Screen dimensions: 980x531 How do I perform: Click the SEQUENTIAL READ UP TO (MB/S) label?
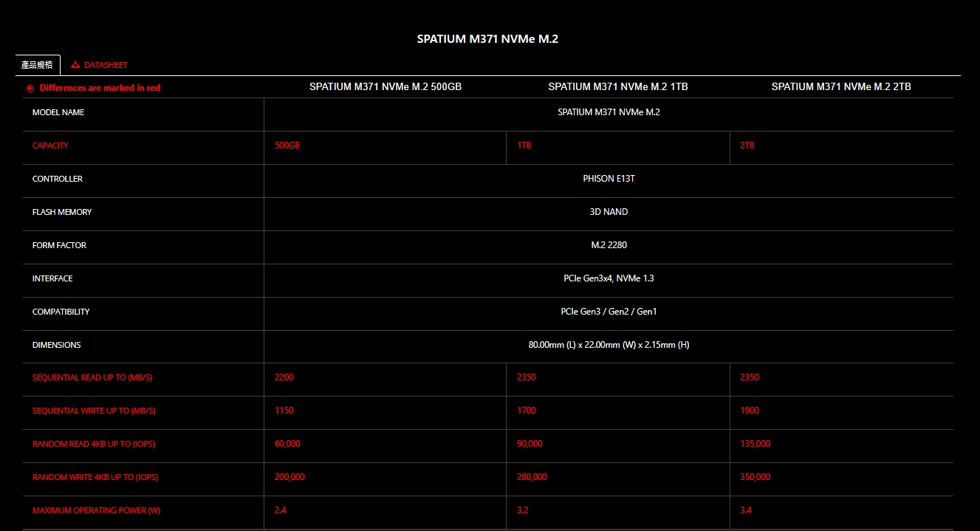(x=92, y=377)
